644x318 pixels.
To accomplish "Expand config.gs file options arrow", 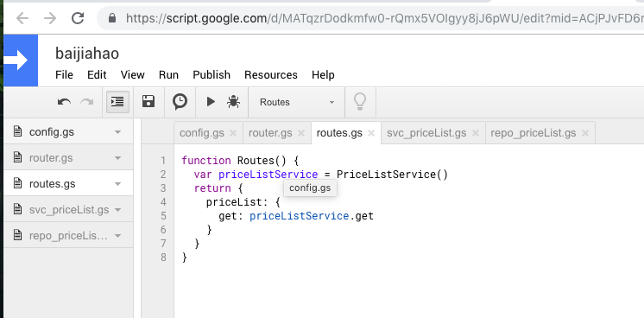I will tap(118, 132).
